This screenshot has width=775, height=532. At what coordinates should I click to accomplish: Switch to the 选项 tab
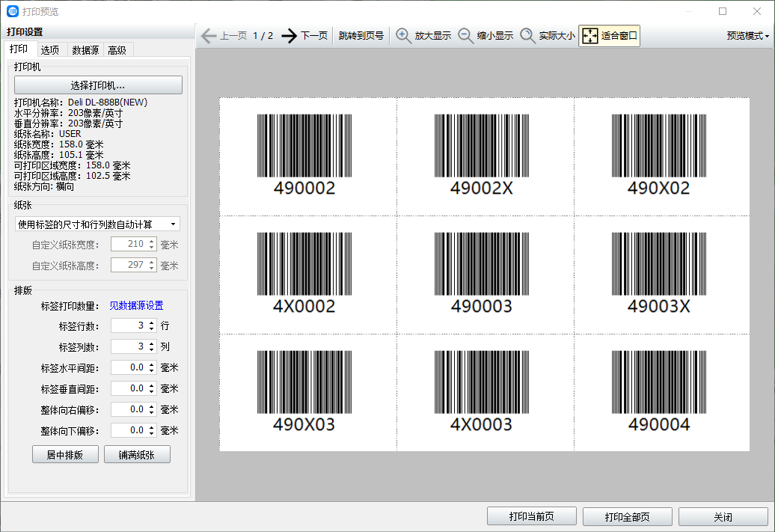pos(50,50)
